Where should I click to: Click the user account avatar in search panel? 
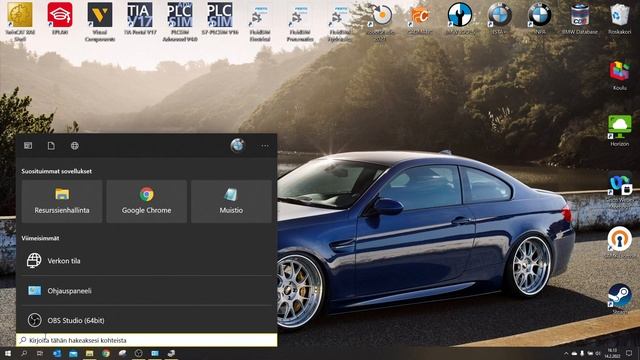coord(237,145)
